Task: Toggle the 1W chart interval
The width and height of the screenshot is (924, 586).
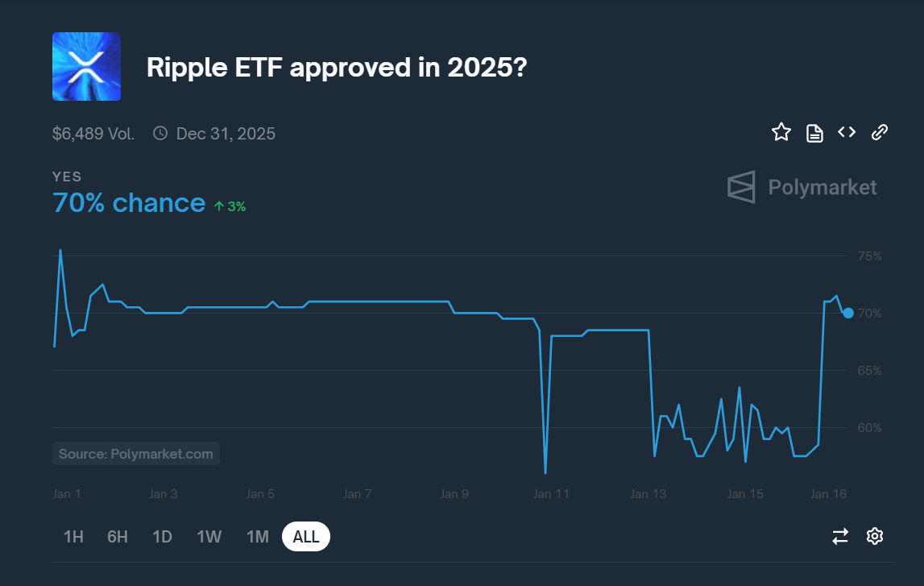Action: coord(209,536)
